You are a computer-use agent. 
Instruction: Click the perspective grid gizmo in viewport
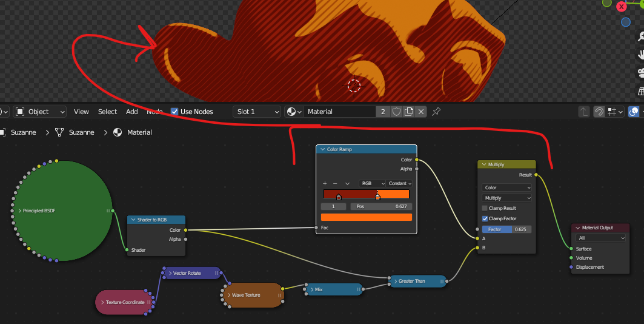coord(641,91)
